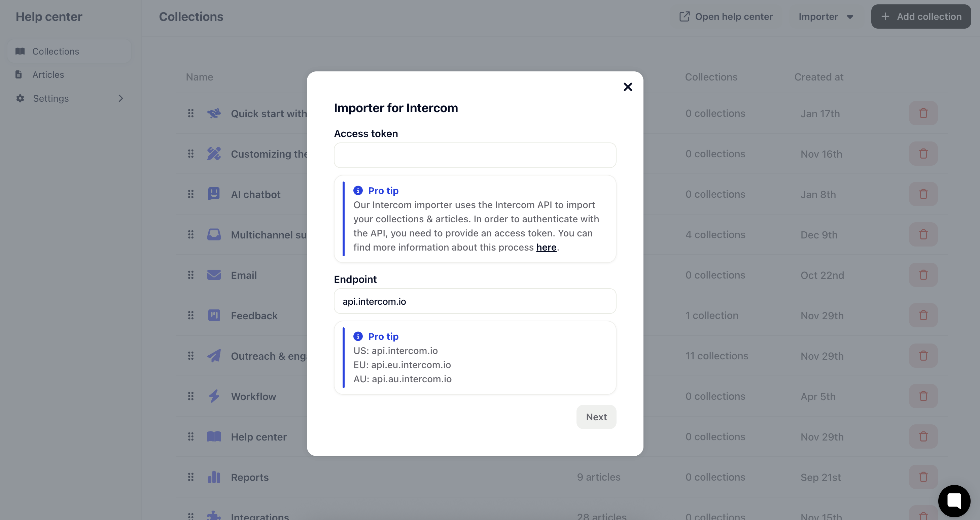
Task: Click the Name column header
Action: tap(199, 77)
